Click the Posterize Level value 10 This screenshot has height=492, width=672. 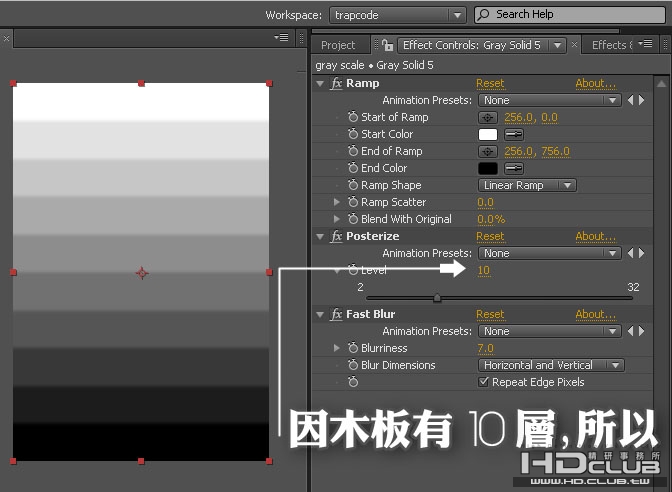[483, 270]
